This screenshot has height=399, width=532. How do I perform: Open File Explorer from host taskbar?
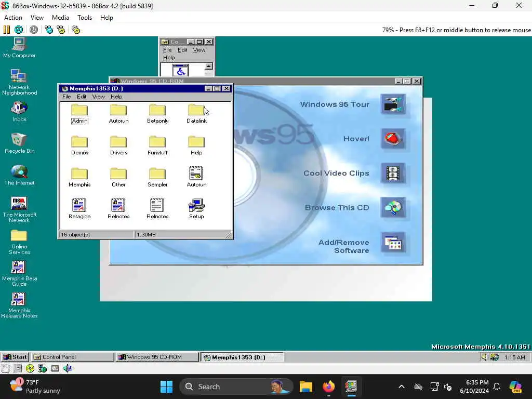coord(305,387)
